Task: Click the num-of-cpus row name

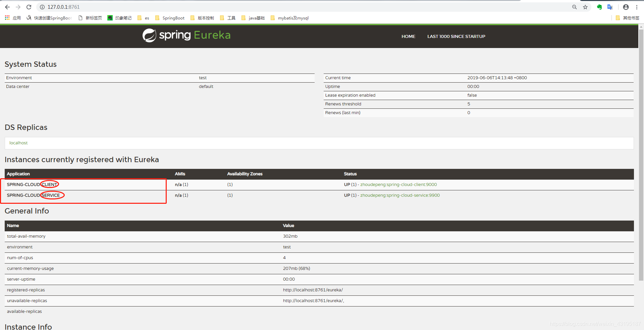Action: pos(20,257)
